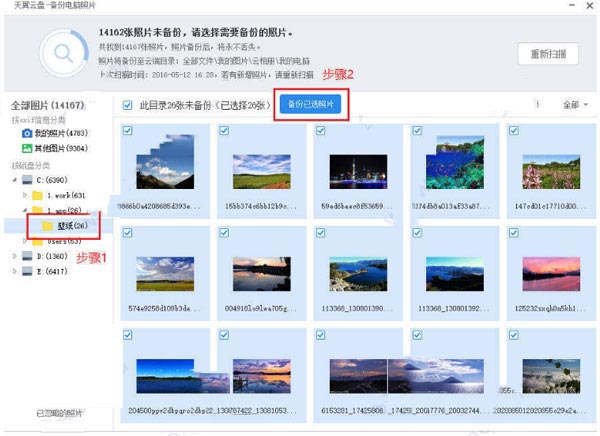Uncheck the night city skyline photo checkbox
The height and width of the screenshot is (436, 600).
(x=321, y=131)
